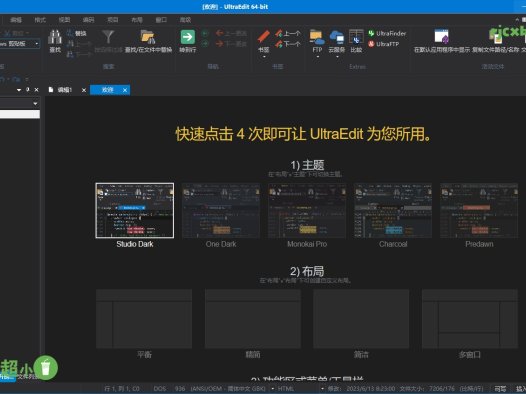Expand the clipboard (剪贴板) dropdown
Viewport: 526px width, 394px height.
[x=37, y=44]
